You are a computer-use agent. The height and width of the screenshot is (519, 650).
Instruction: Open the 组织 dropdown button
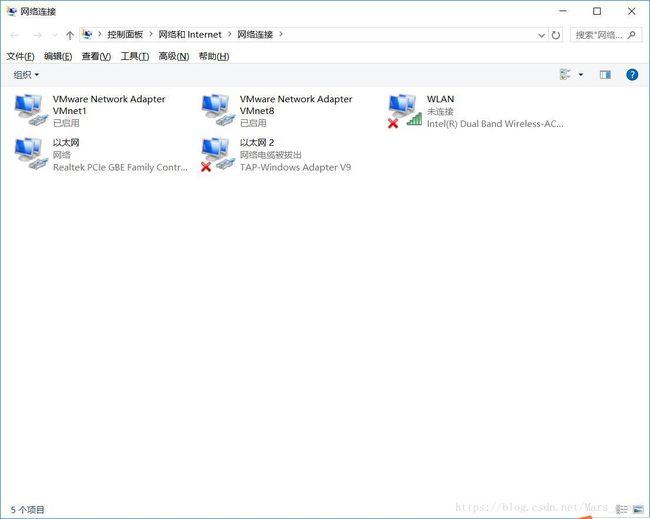(26, 75)
